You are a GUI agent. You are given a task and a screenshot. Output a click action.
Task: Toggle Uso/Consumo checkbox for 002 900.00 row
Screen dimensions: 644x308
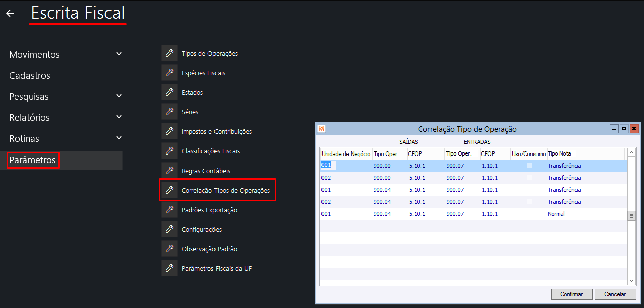(x=529, y=178)
